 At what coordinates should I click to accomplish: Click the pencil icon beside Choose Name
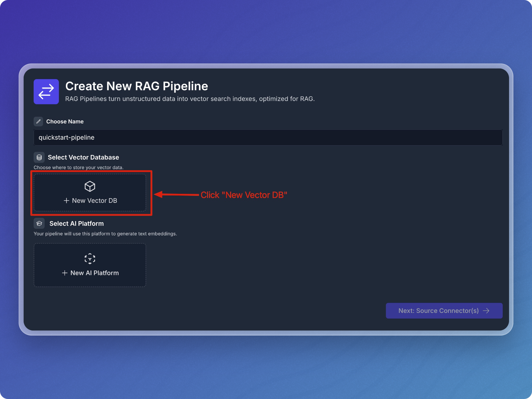(x=38, y=121)
